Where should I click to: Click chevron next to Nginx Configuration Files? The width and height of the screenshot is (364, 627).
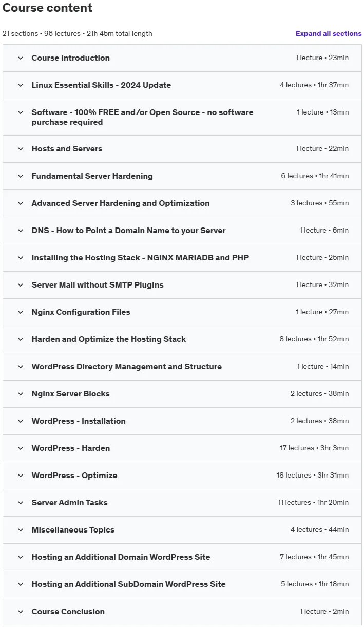(x=21, y=312)
